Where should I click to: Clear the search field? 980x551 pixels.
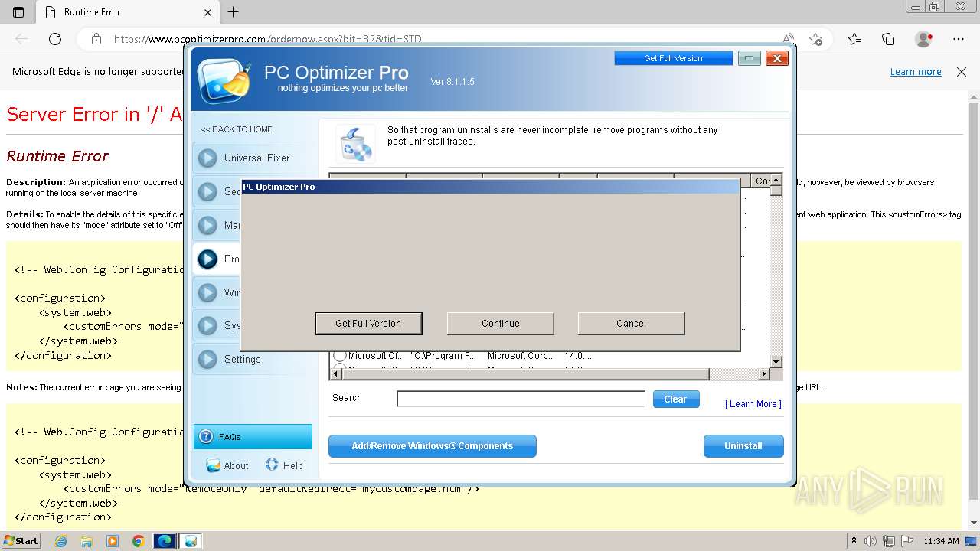pos(675,399)
